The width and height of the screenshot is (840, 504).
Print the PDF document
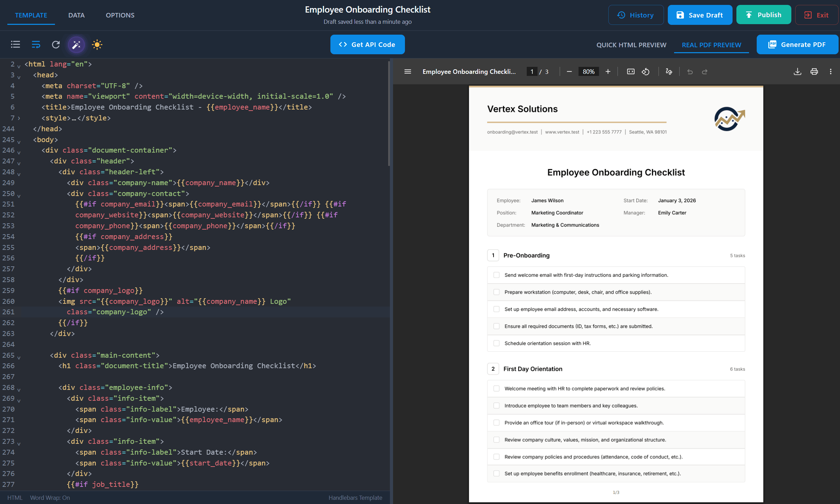coord(814,71)
